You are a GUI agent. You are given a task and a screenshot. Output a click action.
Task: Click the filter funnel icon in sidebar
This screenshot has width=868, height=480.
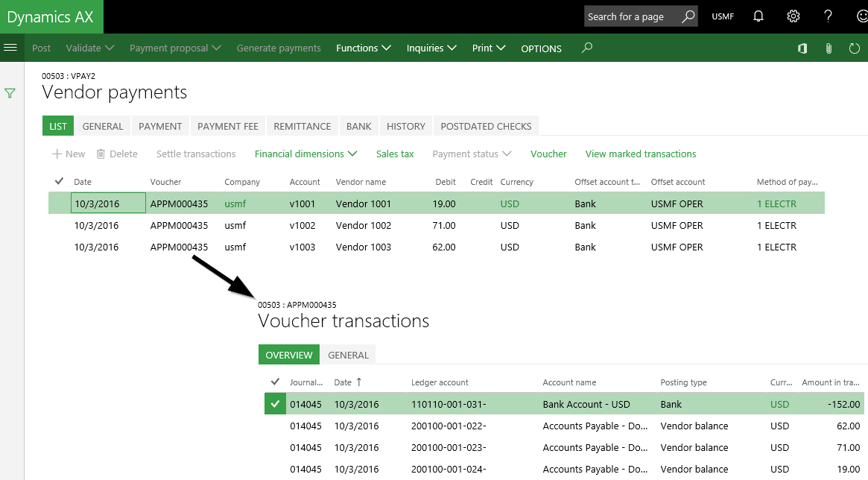tap(10, 94)
